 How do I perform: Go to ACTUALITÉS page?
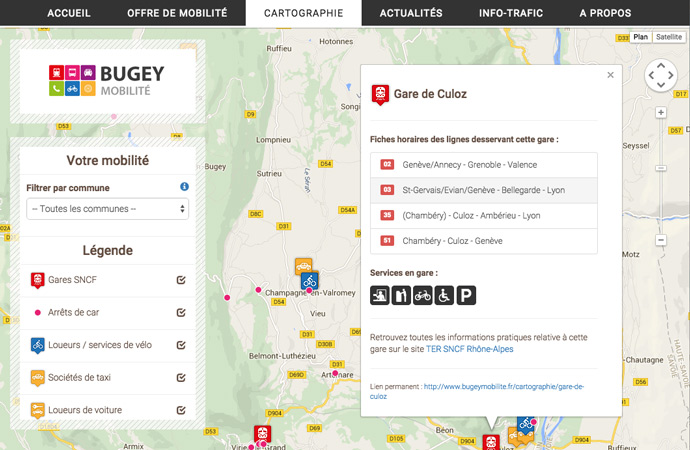coord(411,13)
